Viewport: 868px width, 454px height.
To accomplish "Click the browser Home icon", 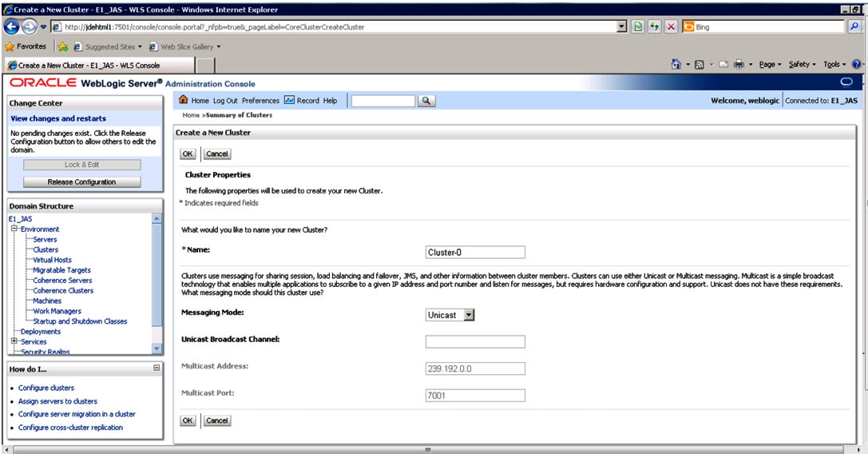I will [676, 64].
